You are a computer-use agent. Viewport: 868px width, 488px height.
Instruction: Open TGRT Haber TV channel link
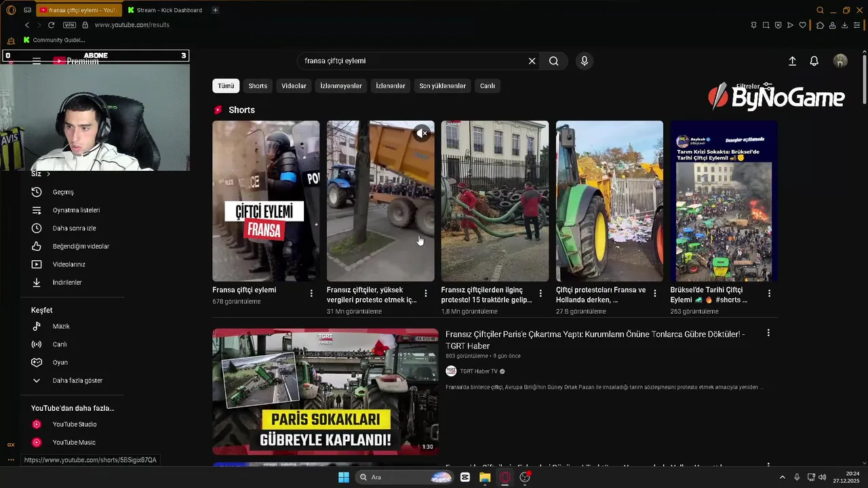pyautogui.click(x=479, y=371)
